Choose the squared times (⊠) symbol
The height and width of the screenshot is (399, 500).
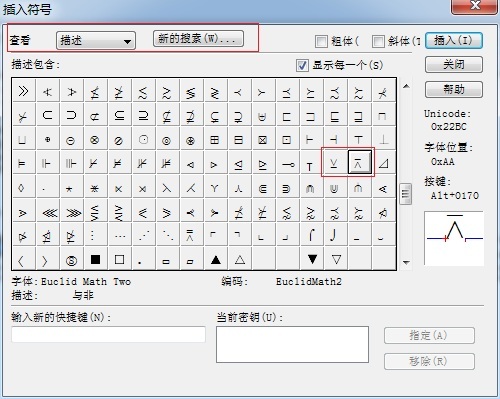tap(263, 139)
